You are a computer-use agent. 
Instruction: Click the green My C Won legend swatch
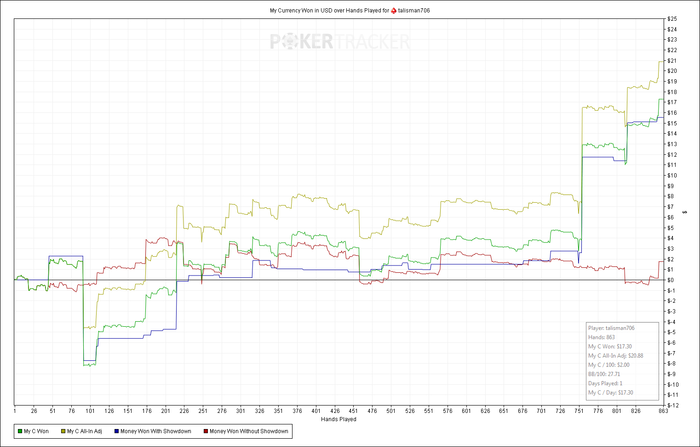[x=19, y=431]
